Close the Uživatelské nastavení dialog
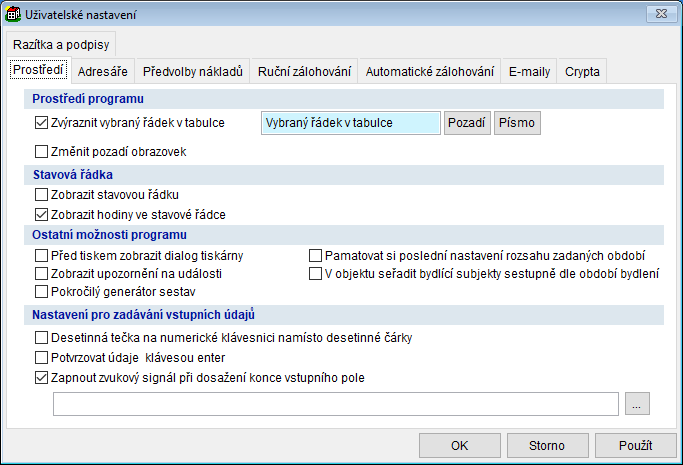 (x=657, y=14)
